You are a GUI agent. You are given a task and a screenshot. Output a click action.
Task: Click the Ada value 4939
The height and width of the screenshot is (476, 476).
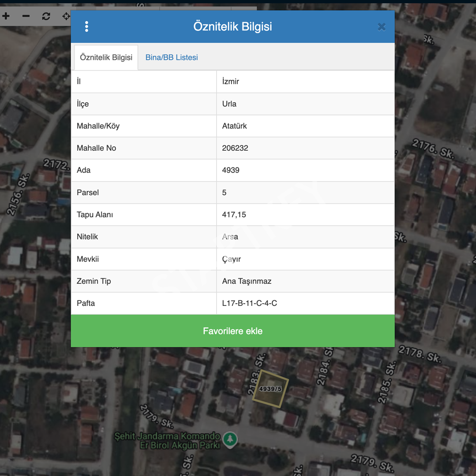[231, 170]
